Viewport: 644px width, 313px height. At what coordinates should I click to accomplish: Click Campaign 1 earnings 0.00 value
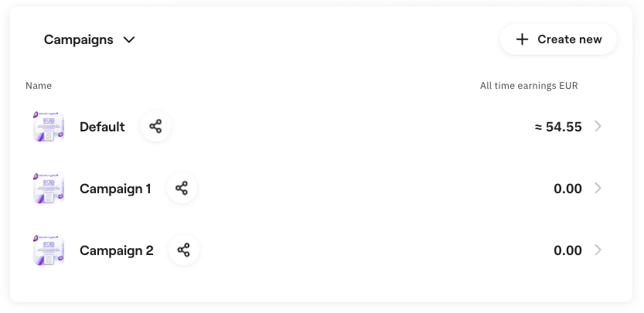(567, 189)
